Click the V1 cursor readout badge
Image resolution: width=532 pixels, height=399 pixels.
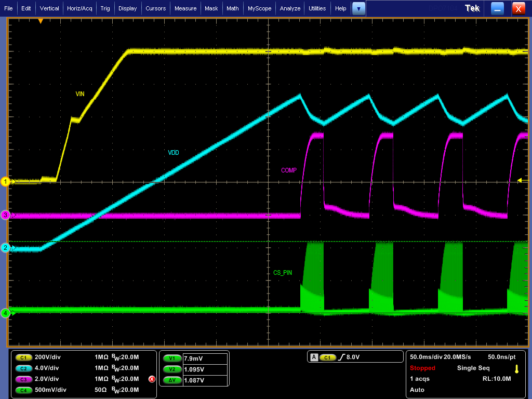coord(172,358)
